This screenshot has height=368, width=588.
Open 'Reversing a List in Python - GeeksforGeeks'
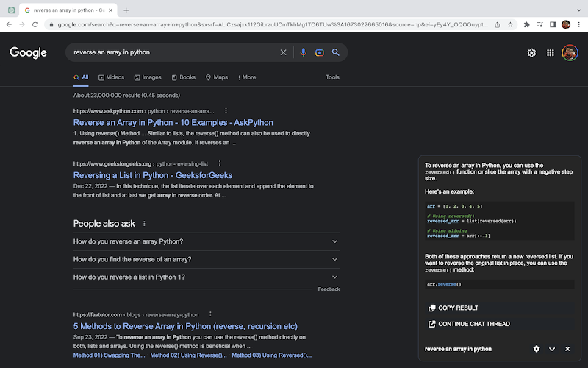[x=153, y=175]
